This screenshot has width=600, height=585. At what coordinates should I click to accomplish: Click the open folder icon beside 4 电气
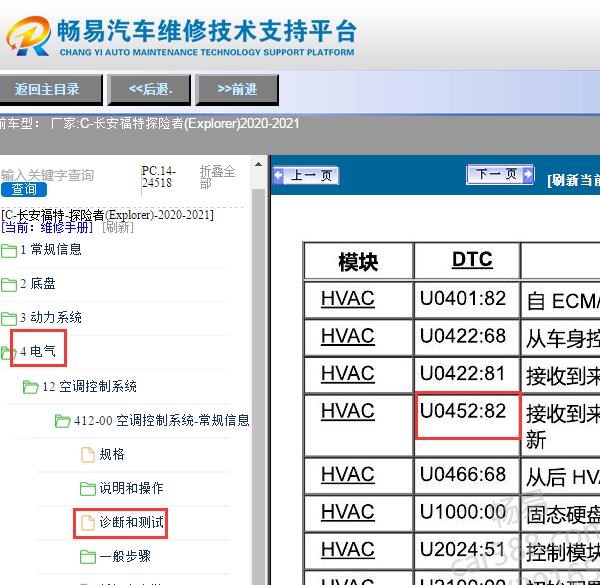8,353
